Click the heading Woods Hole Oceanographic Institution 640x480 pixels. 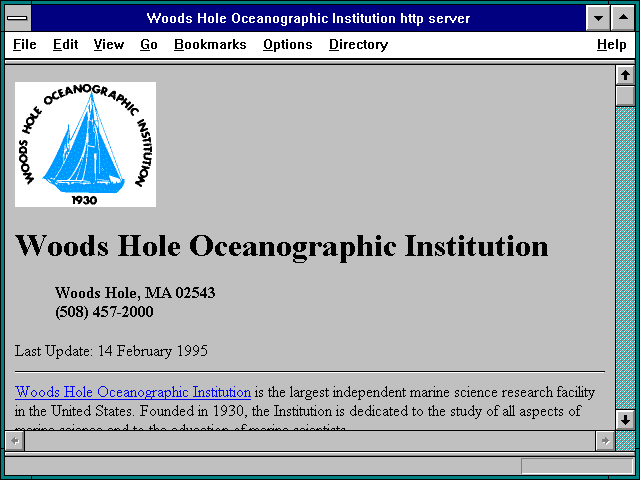point(282,247)
